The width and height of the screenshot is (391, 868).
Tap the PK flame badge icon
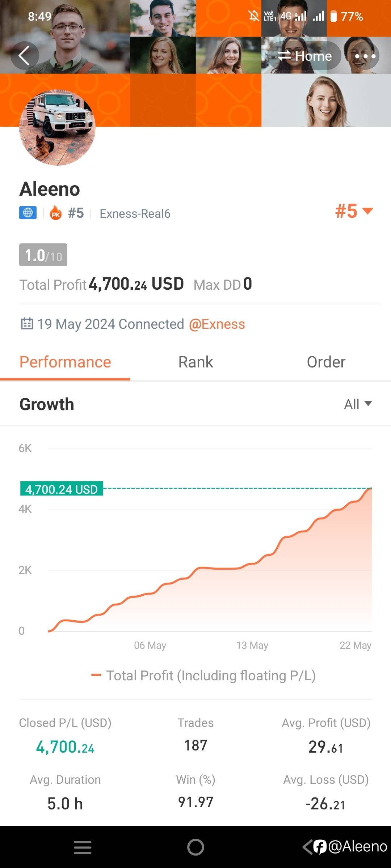point(56,213)
